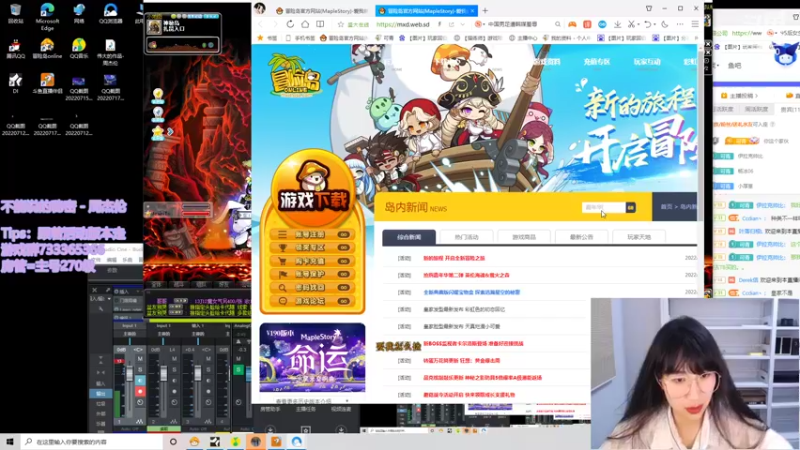Screen dimensions: 800x450
Task: Solo mixer channel 1
Action: coord(140,369)
